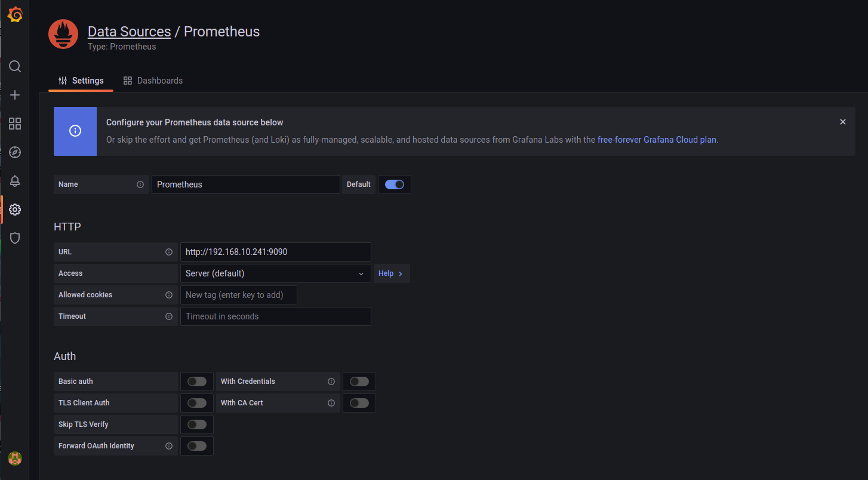This screenshot has height=480, width=868.
Task: Go back to Data Sources breadcrumb link
Action: (130, 32)
